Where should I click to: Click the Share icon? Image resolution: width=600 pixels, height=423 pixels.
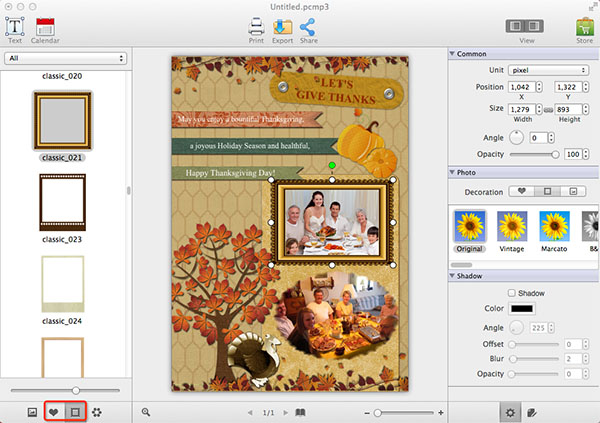pyautogui.click(x=308, y=28)
